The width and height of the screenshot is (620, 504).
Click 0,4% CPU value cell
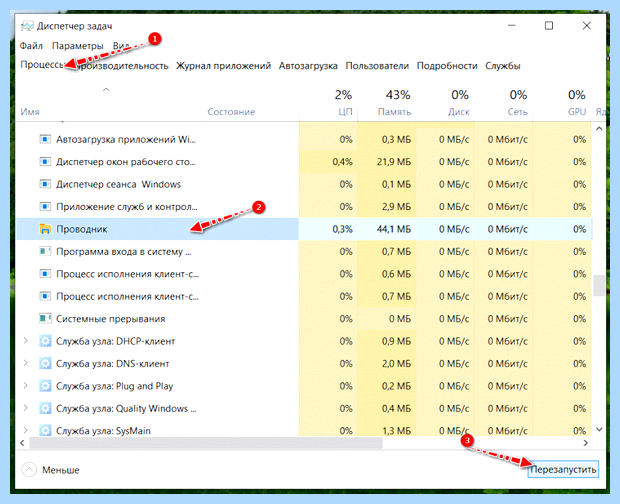pos(342,162)
